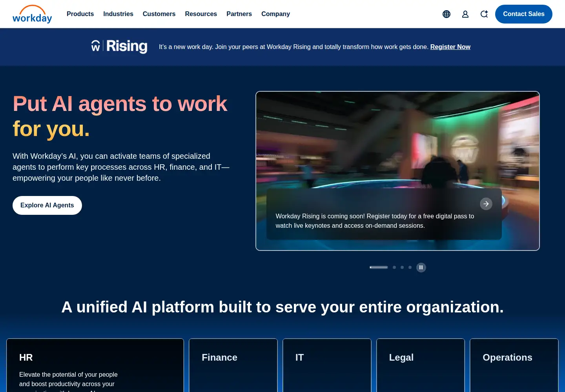Click the 'Put AI agents to work for you.' heading
Screen dimensions: 565x392
(x=120, y=116)
